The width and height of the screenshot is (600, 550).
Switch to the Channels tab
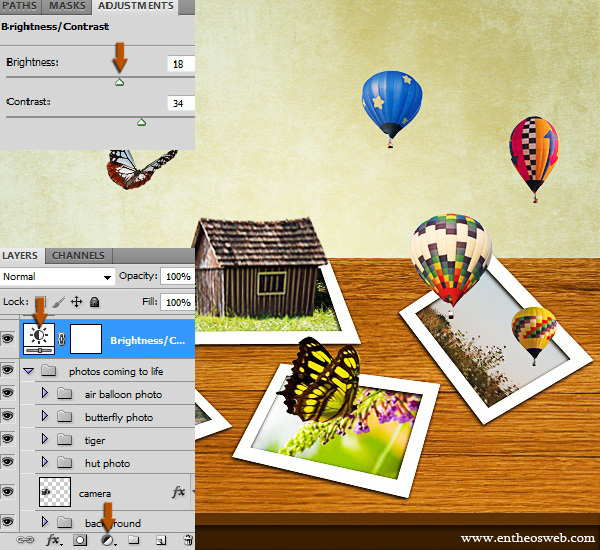tap(78, 255)
